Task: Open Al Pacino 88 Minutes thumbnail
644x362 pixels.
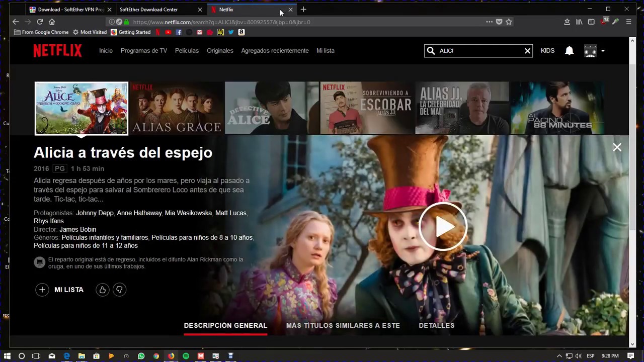Action: click(x=557, y=109)
